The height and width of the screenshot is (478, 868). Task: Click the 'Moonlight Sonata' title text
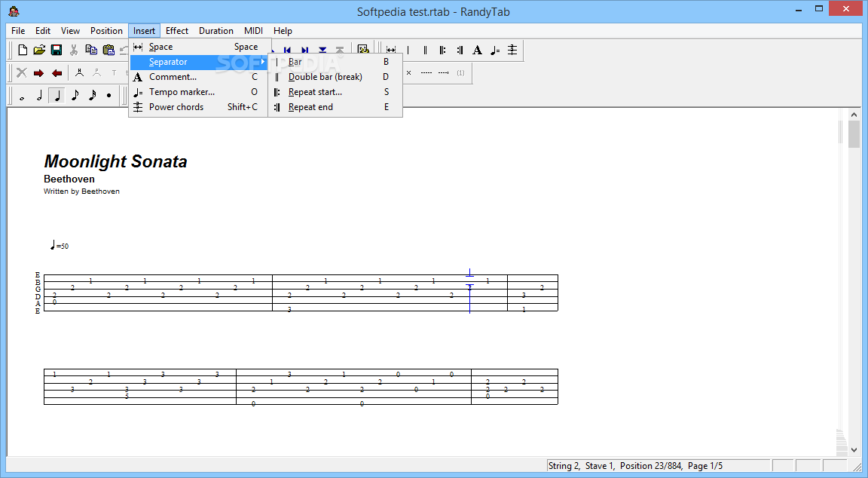tap(116, 161)
